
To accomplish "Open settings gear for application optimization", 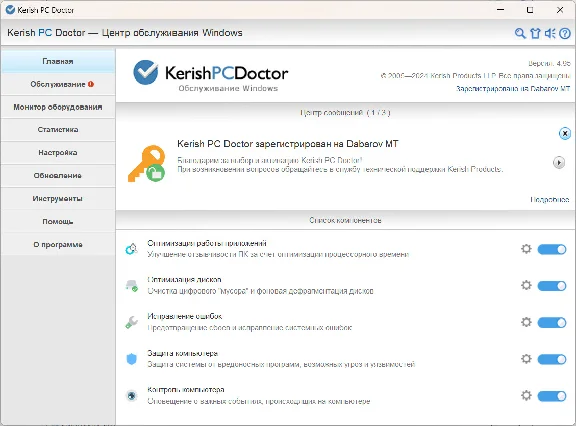I will 526,249.
